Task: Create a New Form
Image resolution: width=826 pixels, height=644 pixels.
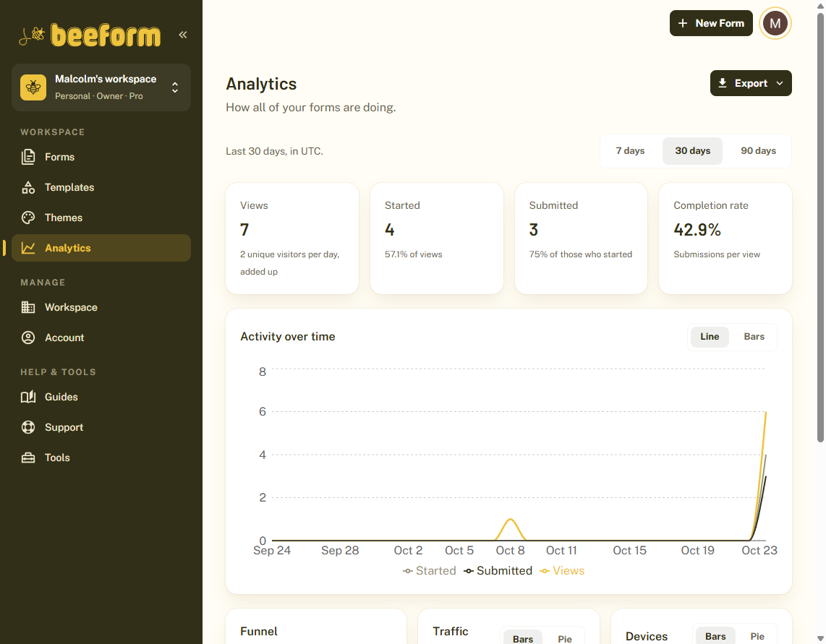Action: click(x=711, y=23)
